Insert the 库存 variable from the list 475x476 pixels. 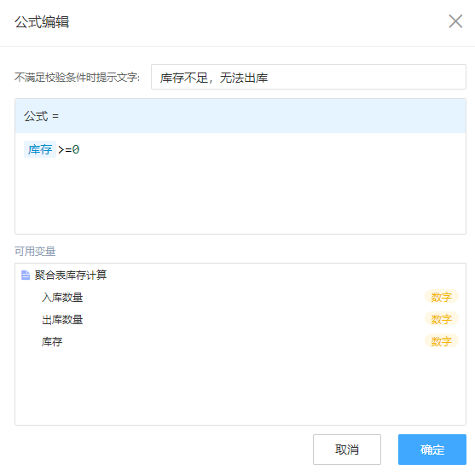coord(52,341)
